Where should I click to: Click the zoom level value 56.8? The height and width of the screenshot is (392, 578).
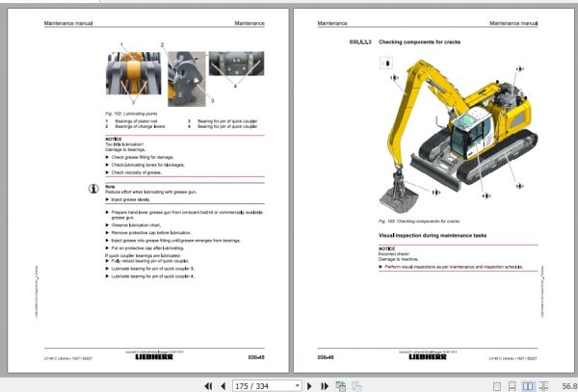[570, 386]
